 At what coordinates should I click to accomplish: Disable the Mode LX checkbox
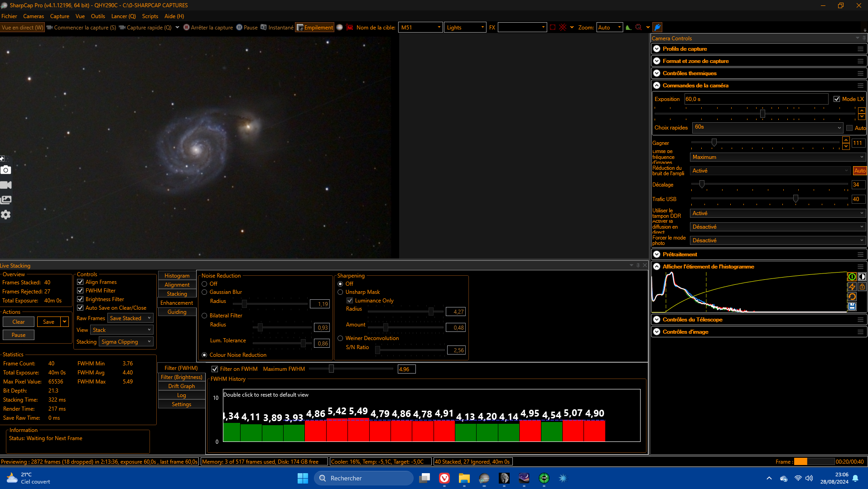[837, 99]
